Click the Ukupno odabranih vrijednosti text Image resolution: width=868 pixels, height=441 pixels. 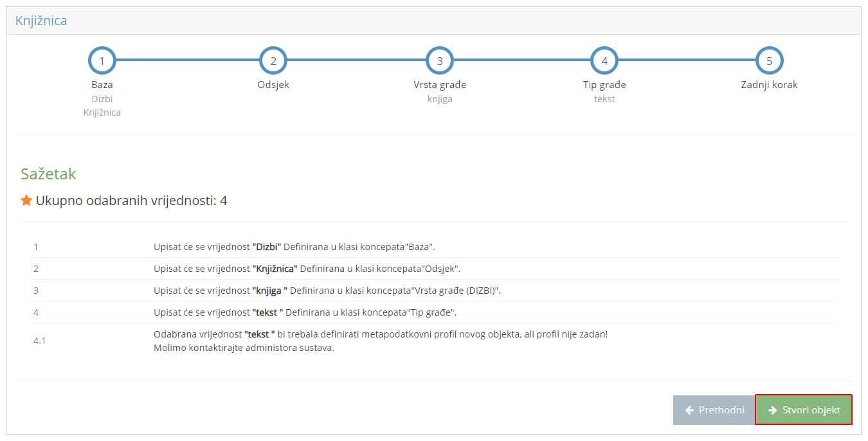coord(131,201)
